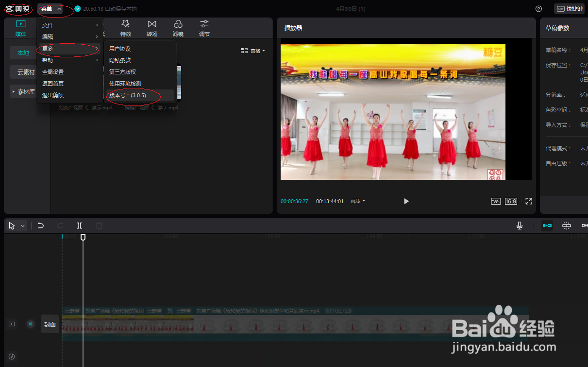588x367 pixels.
Task: Click the 封面 cover button
Action: [x=50, y=324]
